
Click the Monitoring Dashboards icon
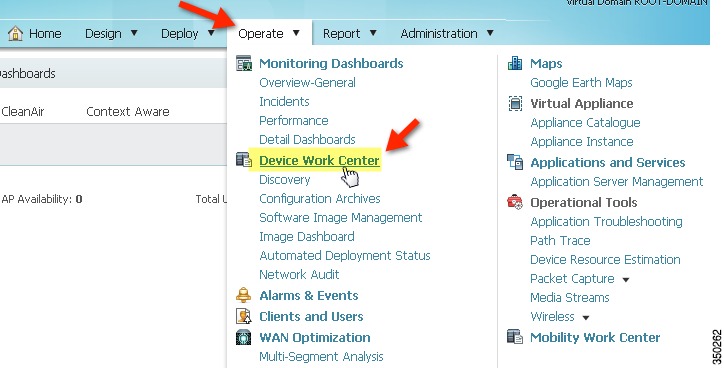point(244,63)
